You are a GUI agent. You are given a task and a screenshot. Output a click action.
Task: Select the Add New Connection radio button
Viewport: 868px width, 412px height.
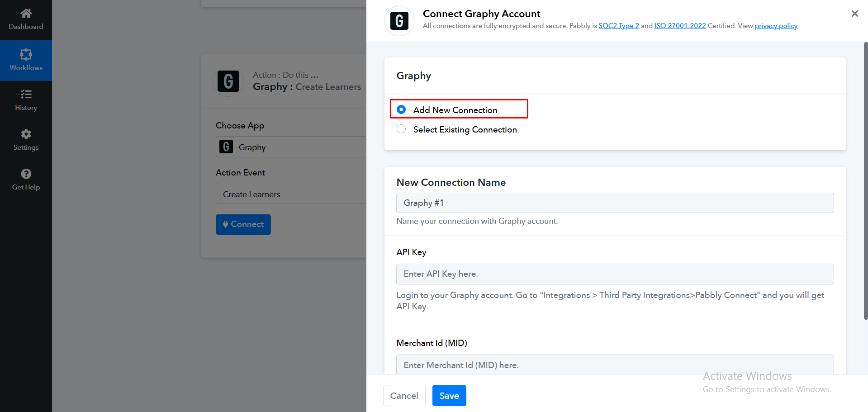[401, 109]
